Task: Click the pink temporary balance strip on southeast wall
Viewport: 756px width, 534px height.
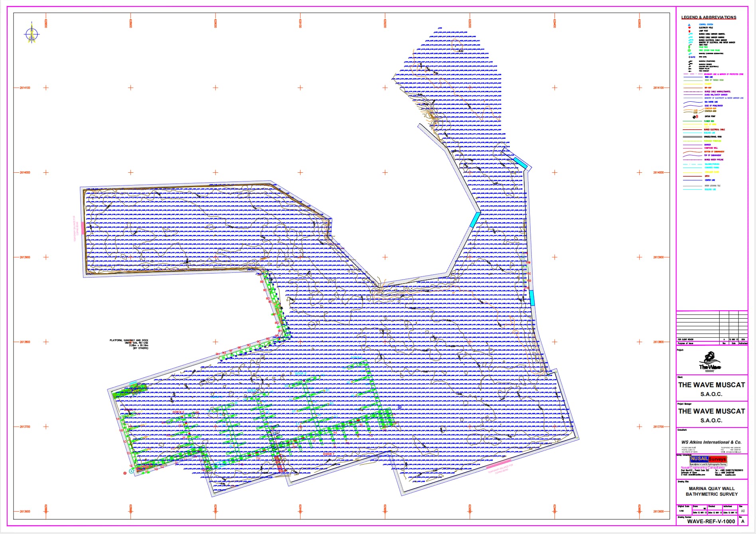Action: pyautogui.click(x=499, y=465)
